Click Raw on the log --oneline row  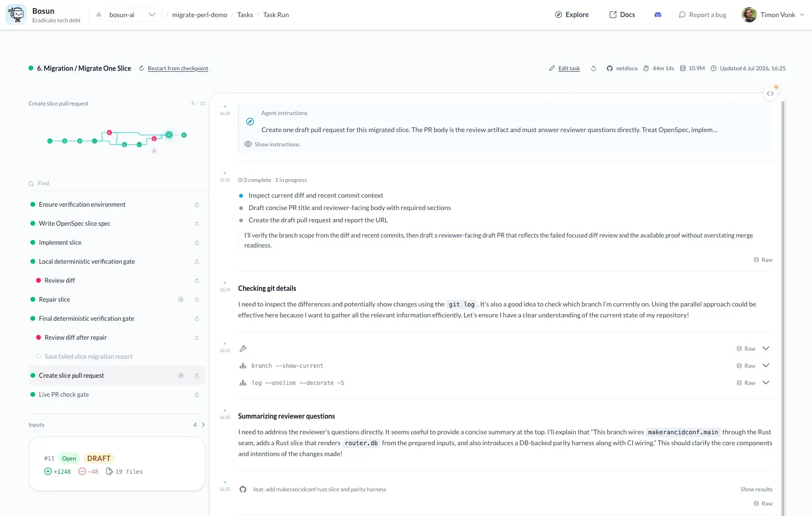click(746, 383)
